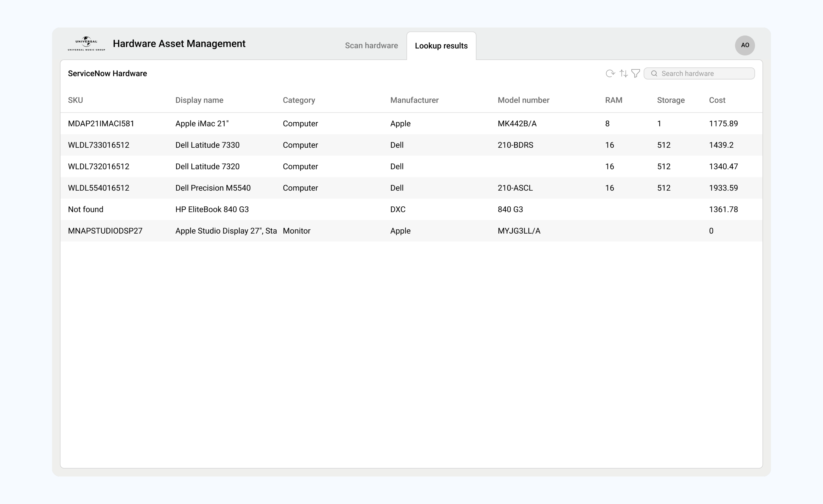The width and height of the screenshot is (823, 504).
Task: Switch to the Scan hardware tab
Action: [371, 45]
